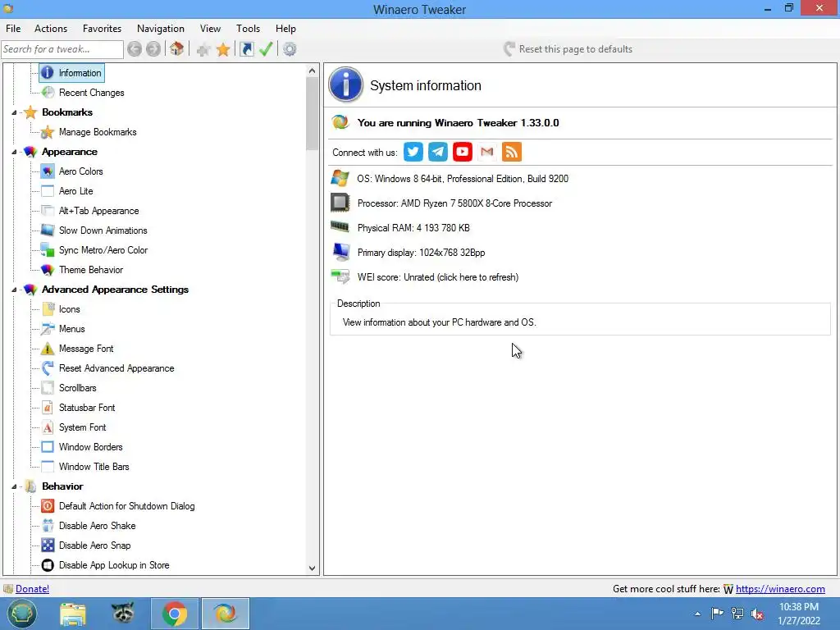The image size is (840, 630).
Task: Click the Message Font warning icon
Action: pyautogui.click(x=48, y=349)
